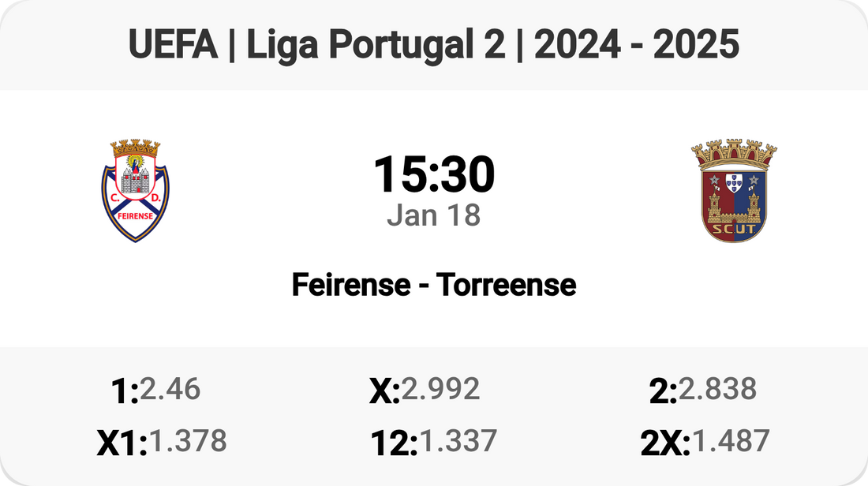Screen dimensions: 868x486
Task: Select the 2.992 draw odds
Action: coord(440,389)
